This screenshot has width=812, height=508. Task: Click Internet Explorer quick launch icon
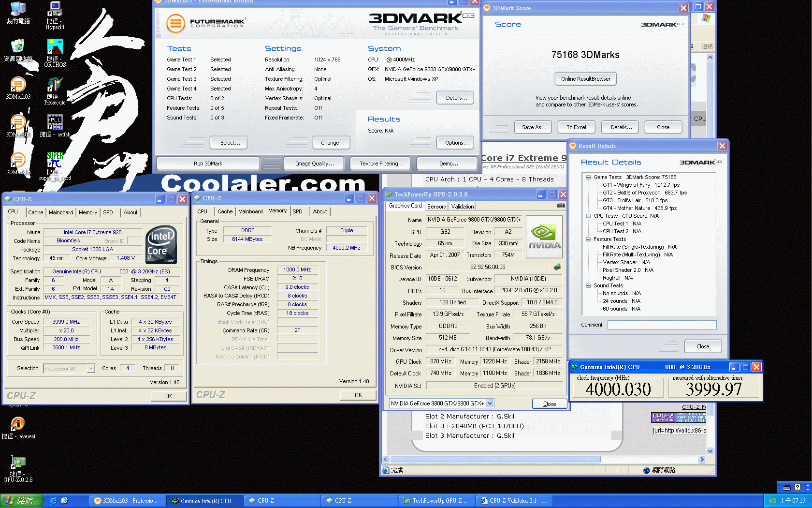pyautogui.click(x=54, y=501)
